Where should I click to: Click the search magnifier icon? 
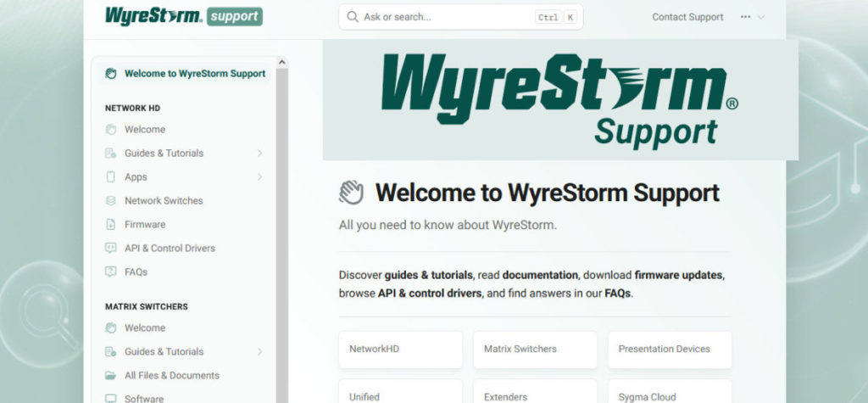(352, 17)
